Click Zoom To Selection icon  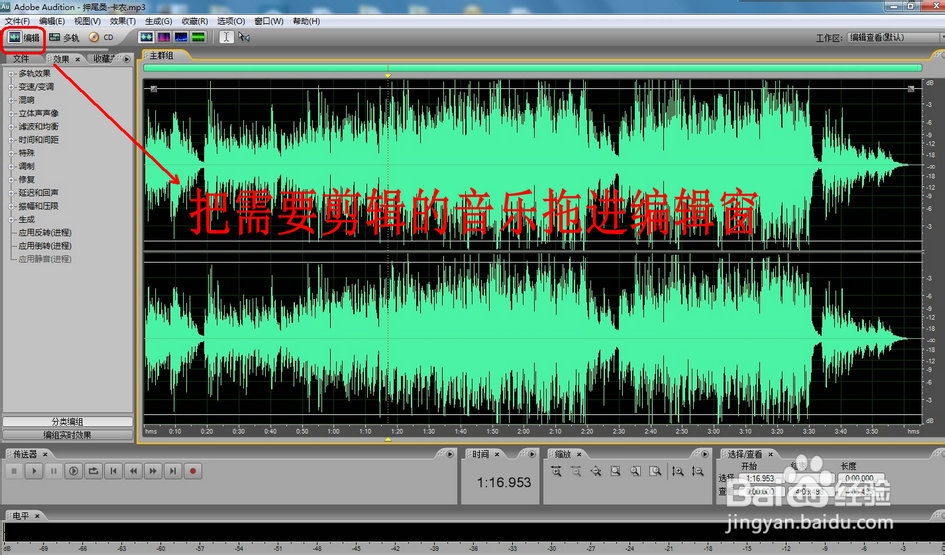point(615,471)
